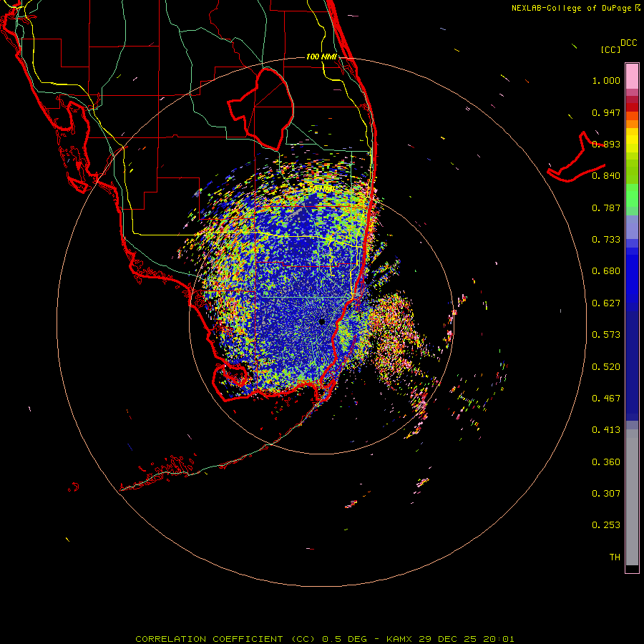Click the 0.680 color scale value
This screenshot has height=644, width=644.
606,271
